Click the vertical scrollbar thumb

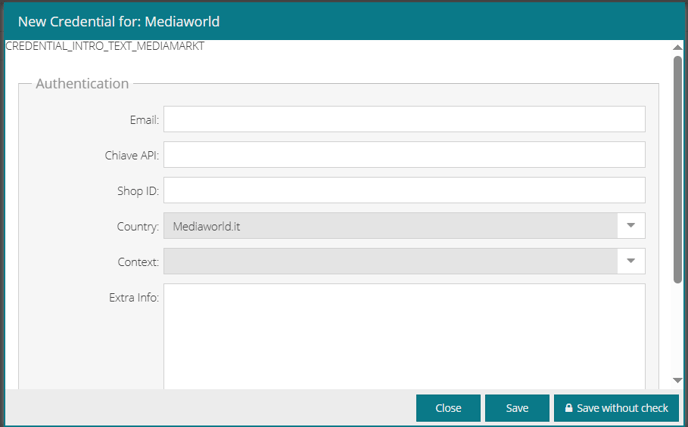point(677,169)
